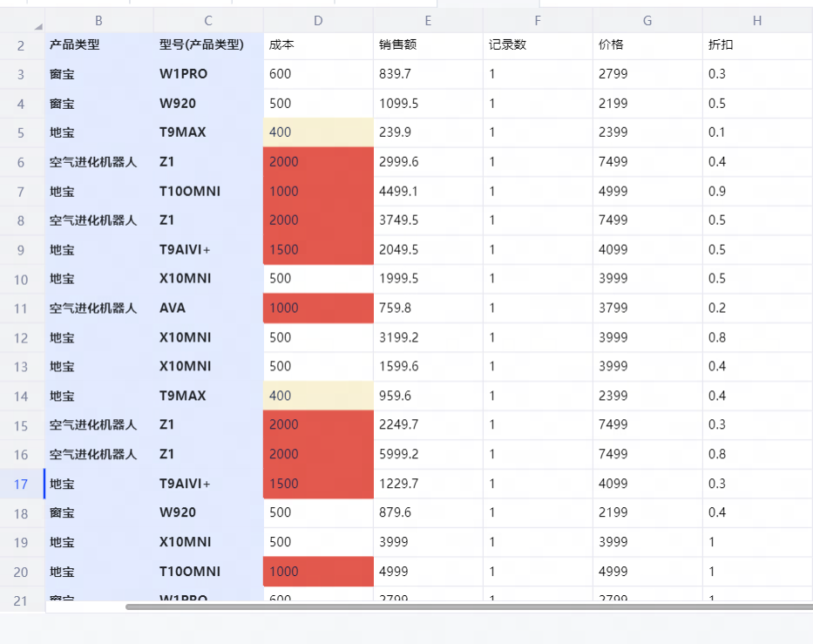Select row 17 header
Viewport: 813px width, 644px height.
coord(22,484)
